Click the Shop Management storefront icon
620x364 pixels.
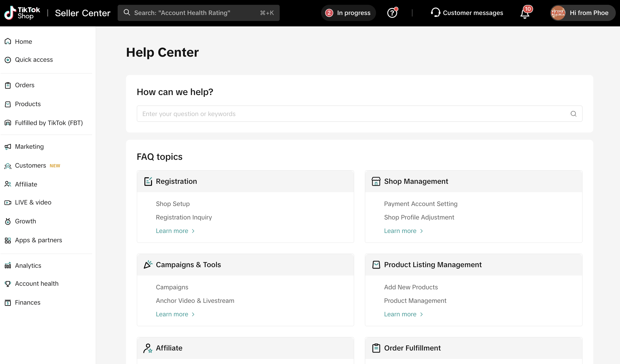click(x=376, y=181)
